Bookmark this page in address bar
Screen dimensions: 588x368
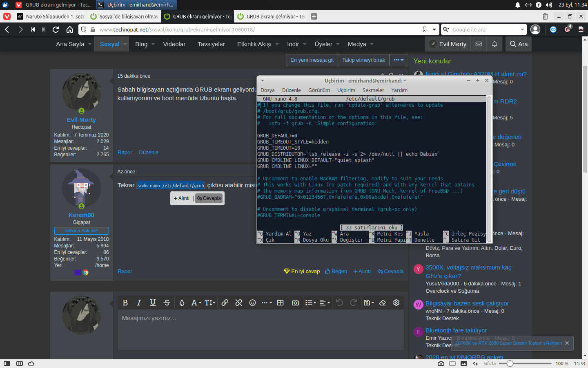tap(425, 29)
